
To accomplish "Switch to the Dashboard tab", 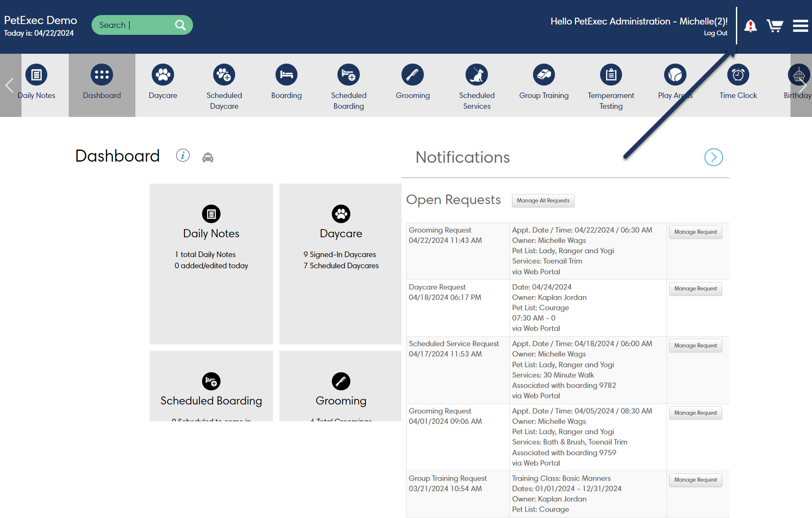I will click(102, 84).
